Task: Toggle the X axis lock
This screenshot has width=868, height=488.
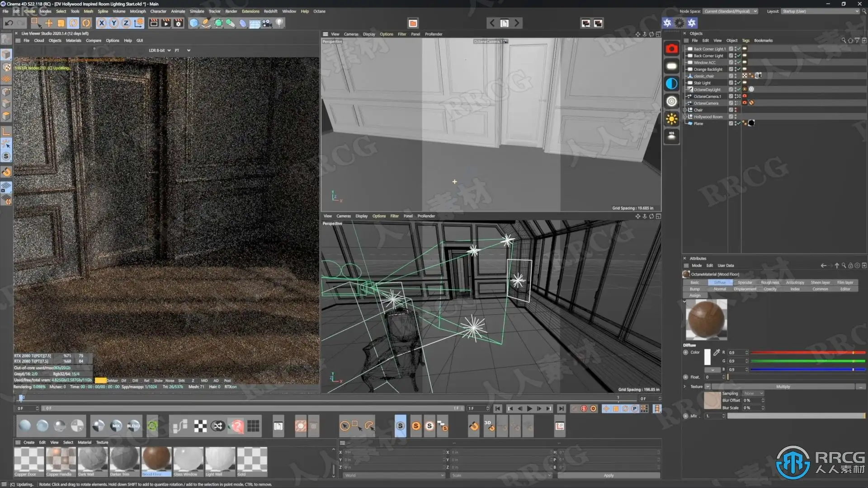Action: pos(102,23)
